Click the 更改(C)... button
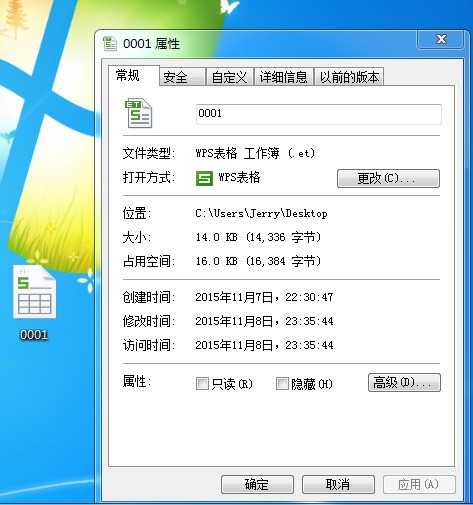This screenshot has width=473, height=505. (388, 178)
